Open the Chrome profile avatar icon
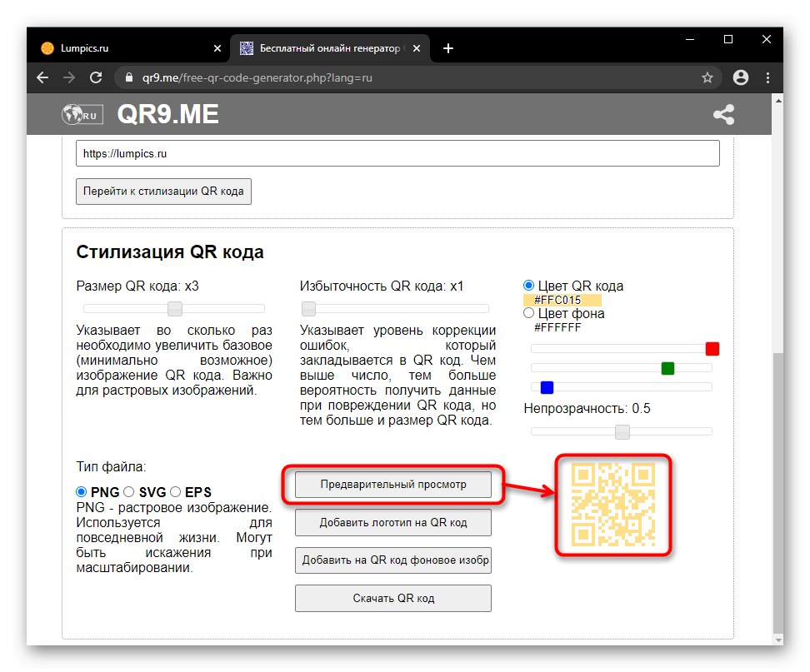 [x=740, y=77]
